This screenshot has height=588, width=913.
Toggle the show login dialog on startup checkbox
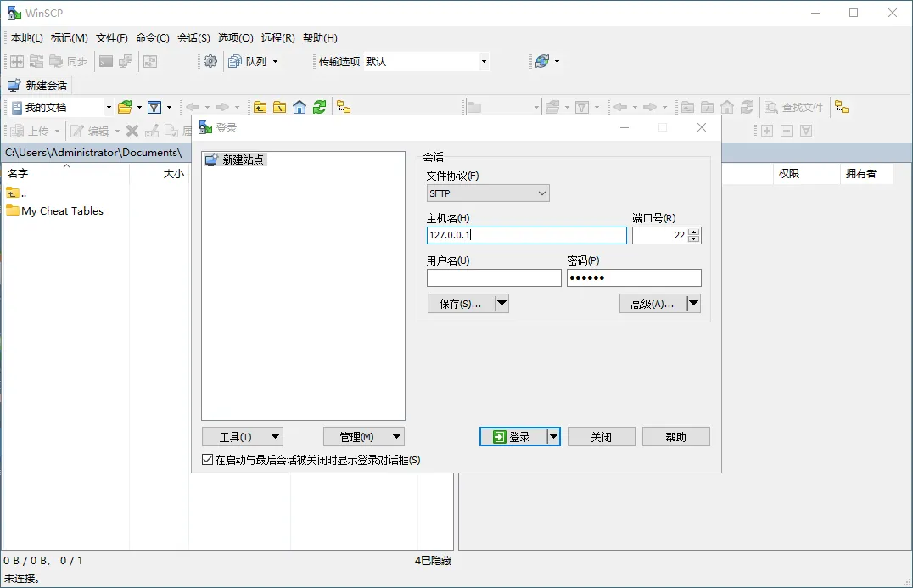[x=206, y=460]
